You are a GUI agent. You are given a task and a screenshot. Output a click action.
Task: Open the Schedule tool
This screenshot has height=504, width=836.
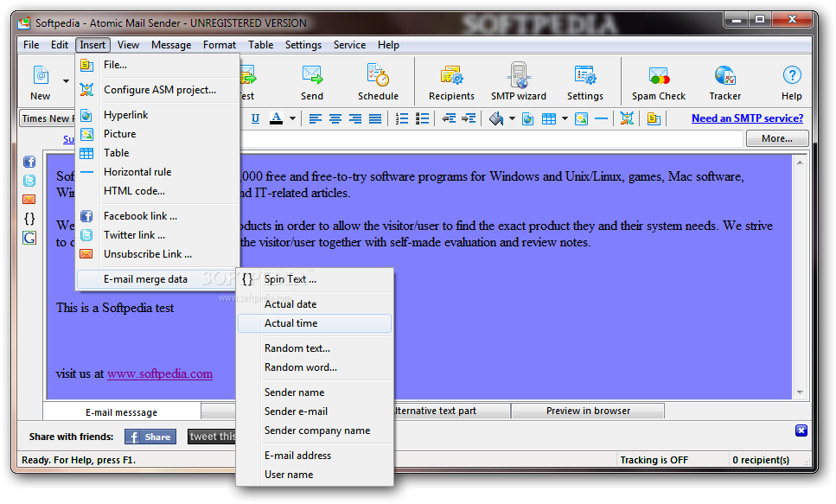pyautogui.click(x=378, y=82)
